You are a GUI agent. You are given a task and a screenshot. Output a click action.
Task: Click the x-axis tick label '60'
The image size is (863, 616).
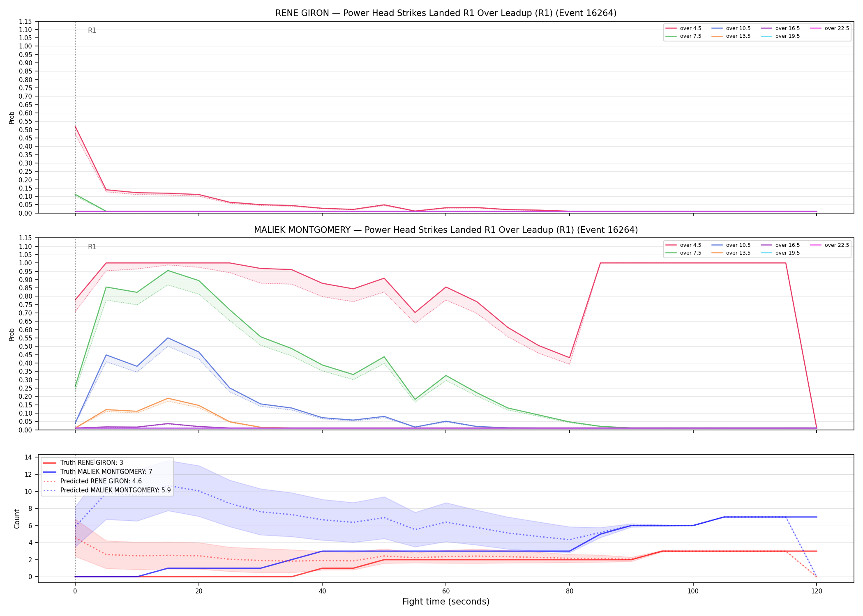[x=446, y=591]
